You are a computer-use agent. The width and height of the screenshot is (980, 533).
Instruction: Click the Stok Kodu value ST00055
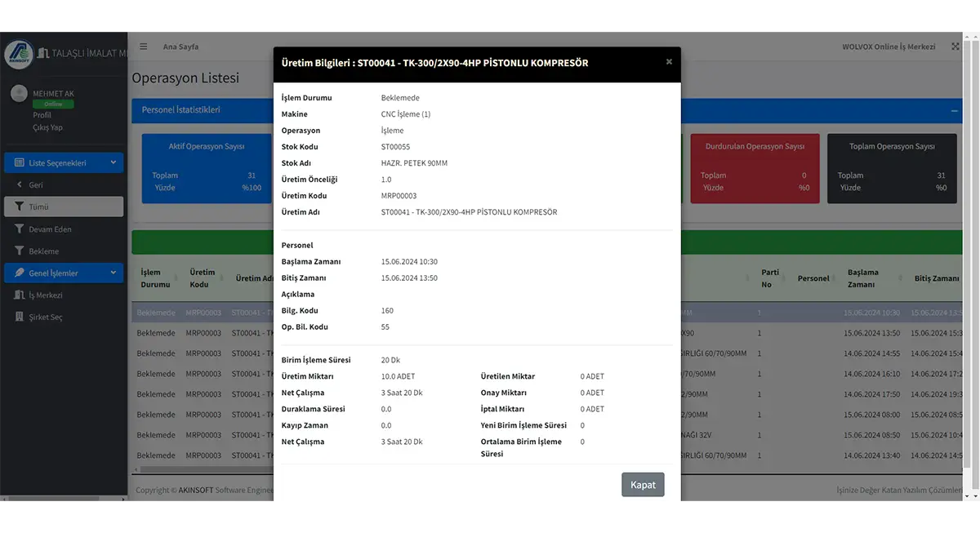395,147
